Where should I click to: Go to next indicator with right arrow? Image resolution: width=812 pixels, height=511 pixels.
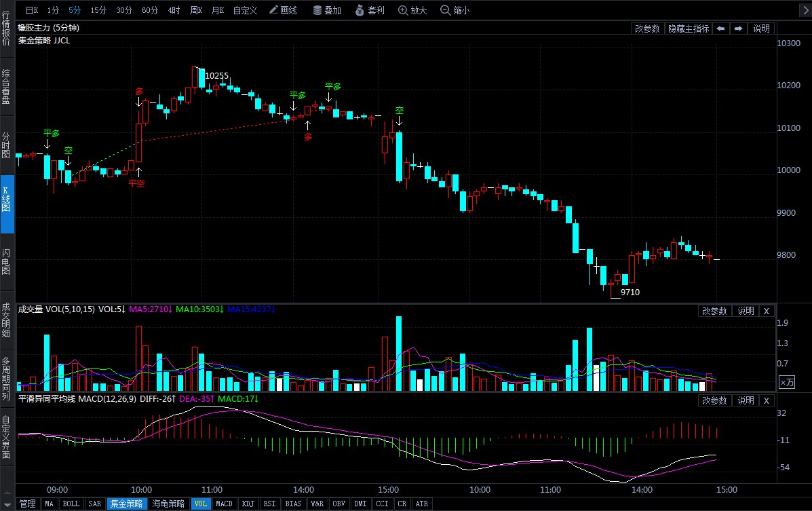(x=739, y=29)
